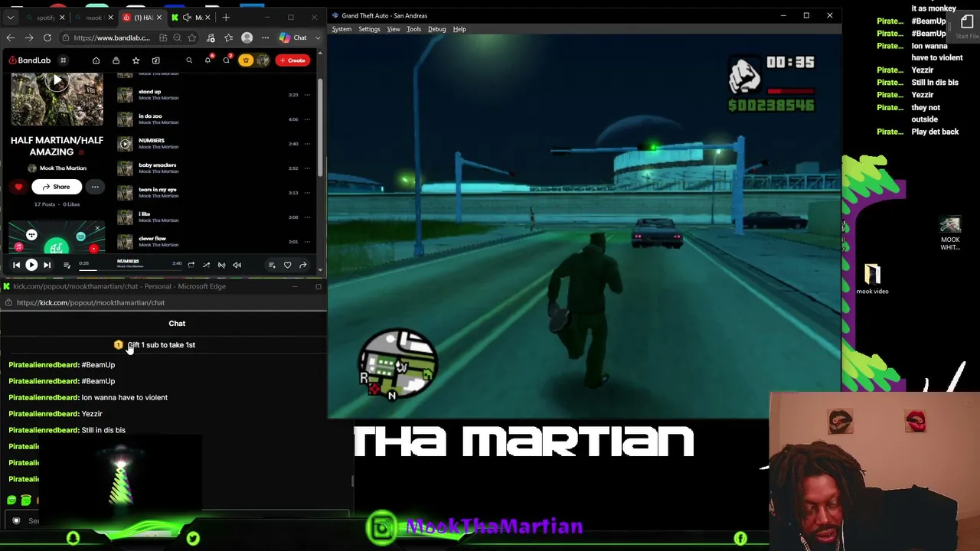Image resolution: width=980 pixels, height=551 pixels.
Task: Open BandLab notifications bell
Action: pos(207,60)
